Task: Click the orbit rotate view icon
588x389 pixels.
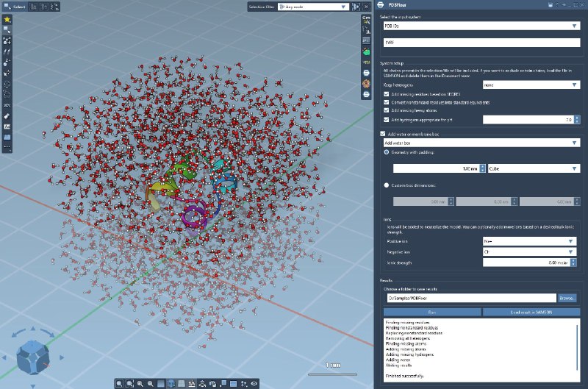Action: point(203,383)
